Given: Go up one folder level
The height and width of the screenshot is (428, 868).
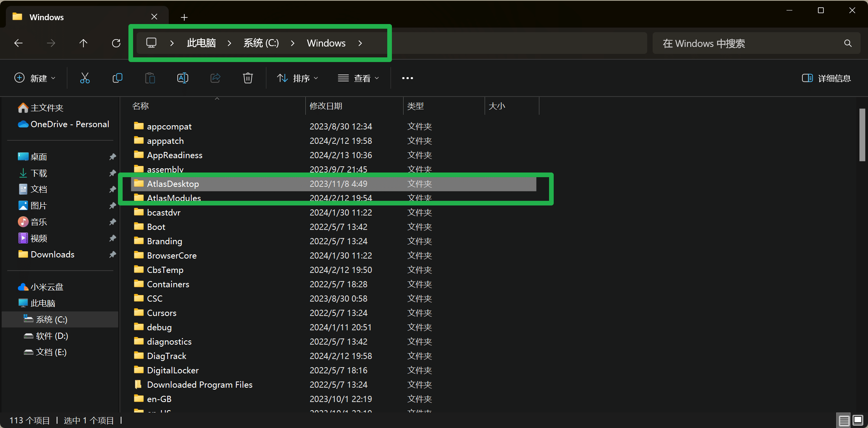Looking at the screenshot, I should [x=83, y=43].
